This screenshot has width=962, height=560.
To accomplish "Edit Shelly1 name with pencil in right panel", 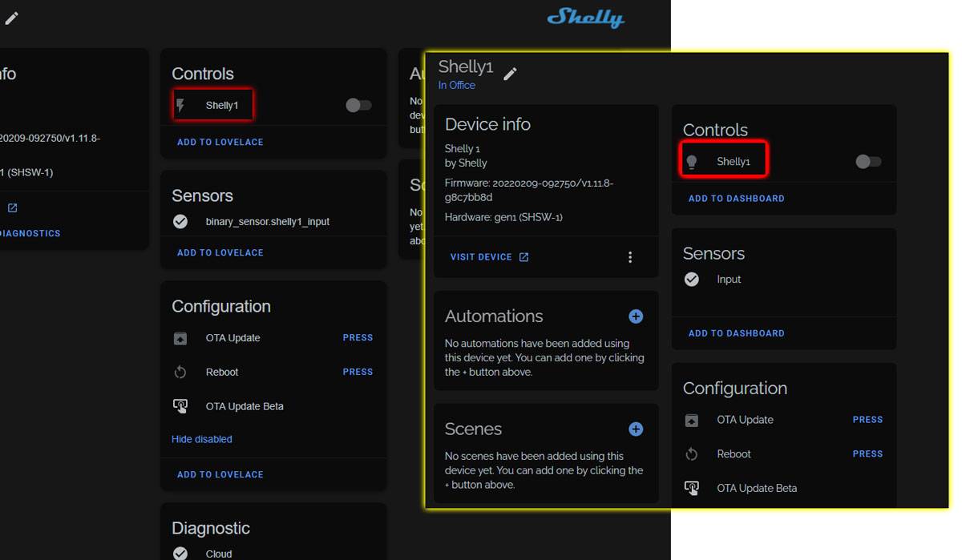I will (510, 74).
